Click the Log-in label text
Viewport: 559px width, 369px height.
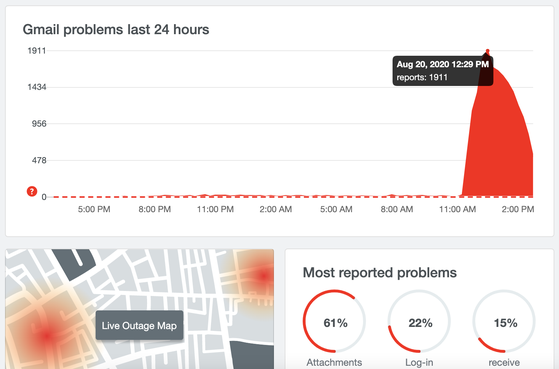[x=419, y=363]
